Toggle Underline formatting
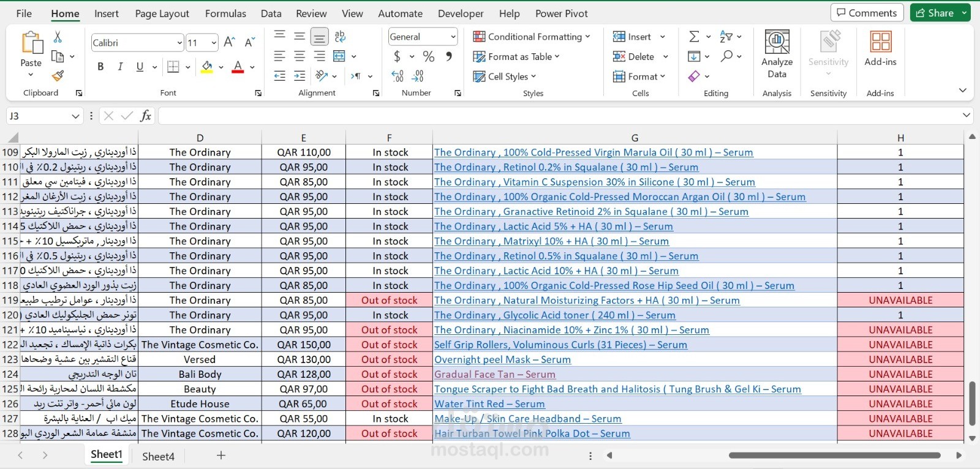This screenshot has width=980, height=469. coord(140,67)
